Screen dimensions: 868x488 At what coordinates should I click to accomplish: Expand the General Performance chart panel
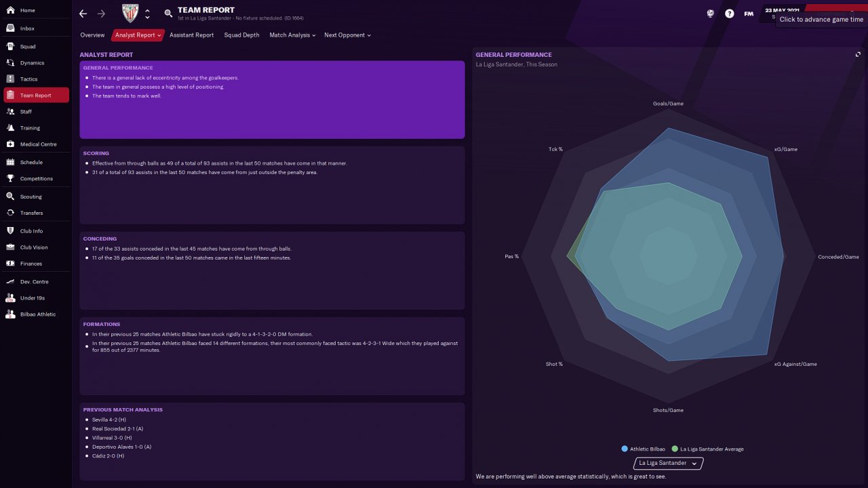point(859,55)
